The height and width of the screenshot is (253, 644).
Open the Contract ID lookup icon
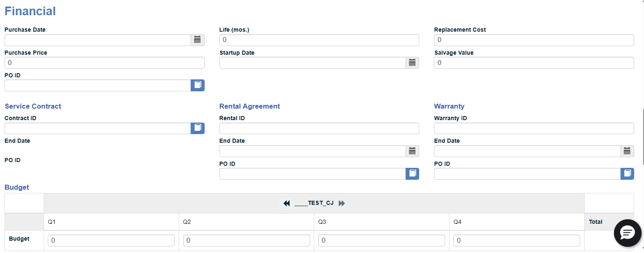198,128
